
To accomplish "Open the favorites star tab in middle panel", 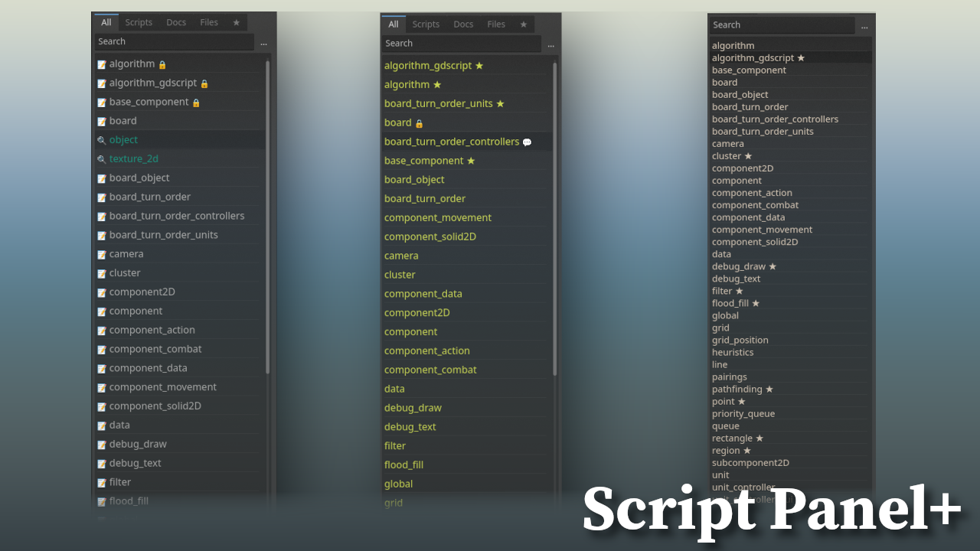I will coord(524,24).
